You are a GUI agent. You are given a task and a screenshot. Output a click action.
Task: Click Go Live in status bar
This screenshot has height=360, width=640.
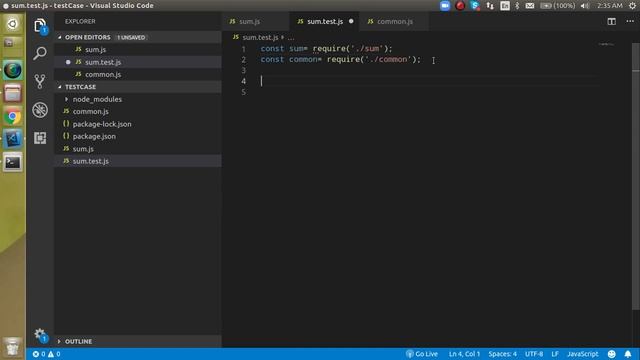pos(422,354)
